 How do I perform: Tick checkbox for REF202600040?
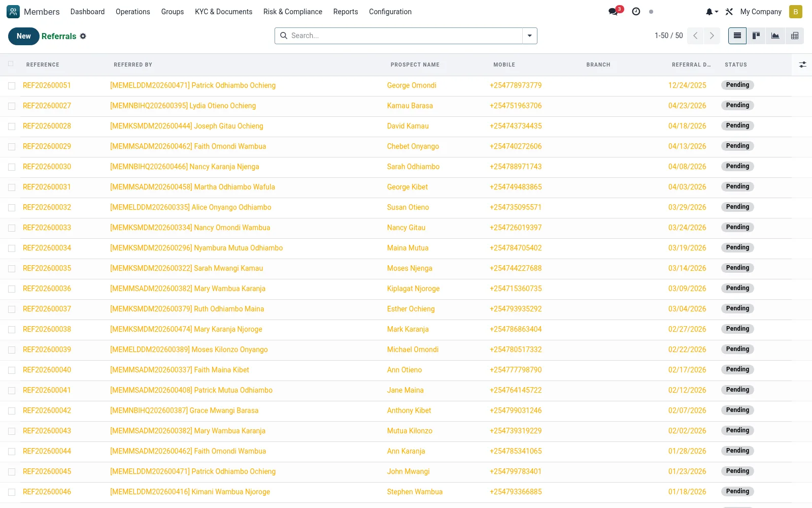point(12,370)
